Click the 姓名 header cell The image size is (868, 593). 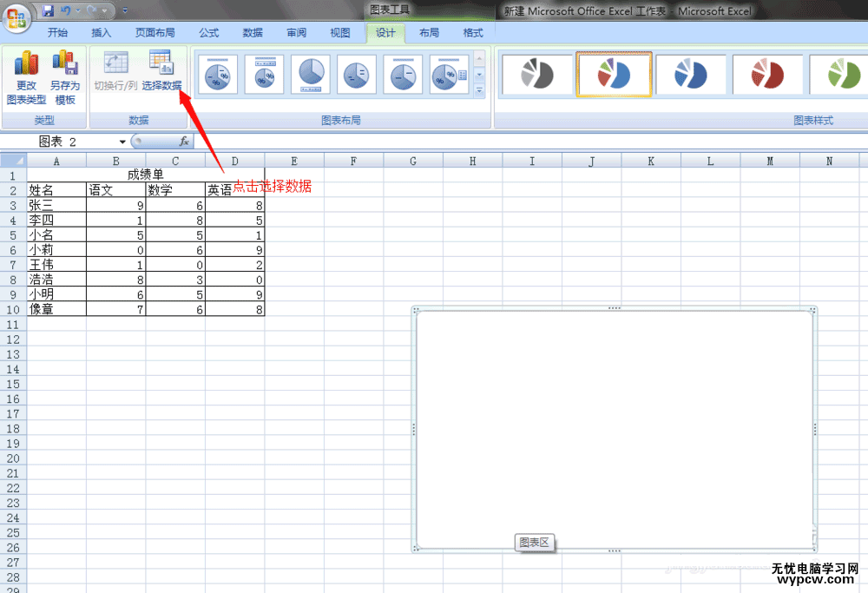[x=56, y=190]
